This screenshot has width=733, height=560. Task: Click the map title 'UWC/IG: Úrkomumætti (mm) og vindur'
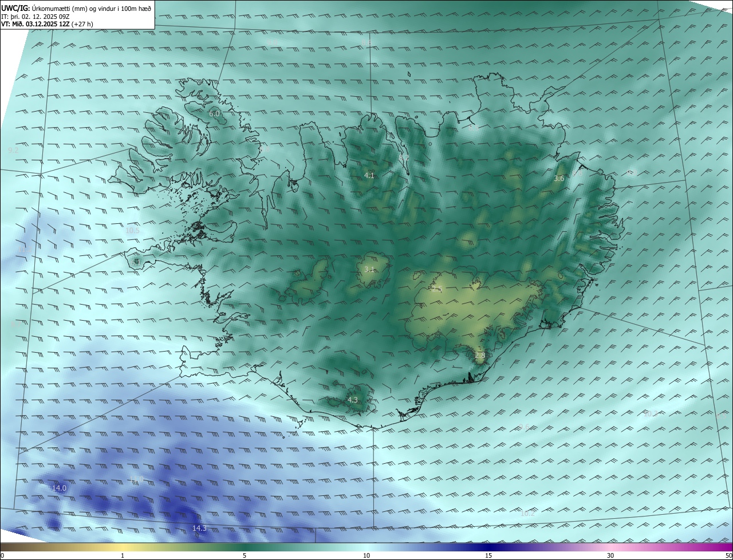pos(76,7)
